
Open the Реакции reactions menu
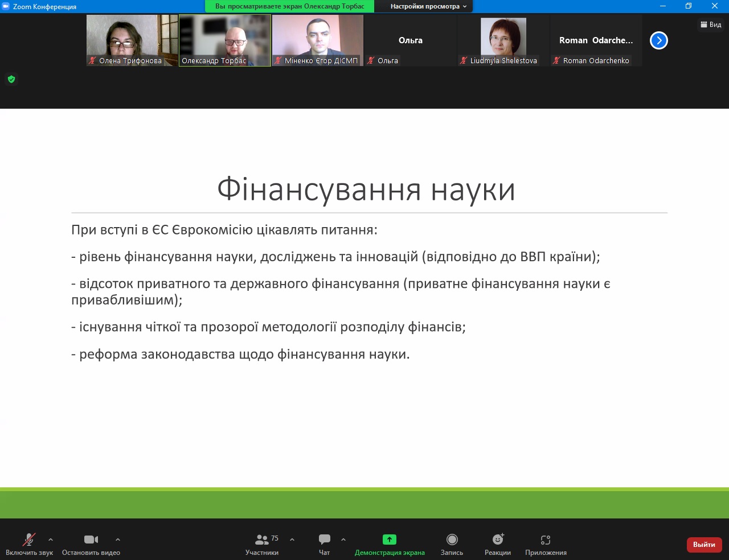click(498, 543)
